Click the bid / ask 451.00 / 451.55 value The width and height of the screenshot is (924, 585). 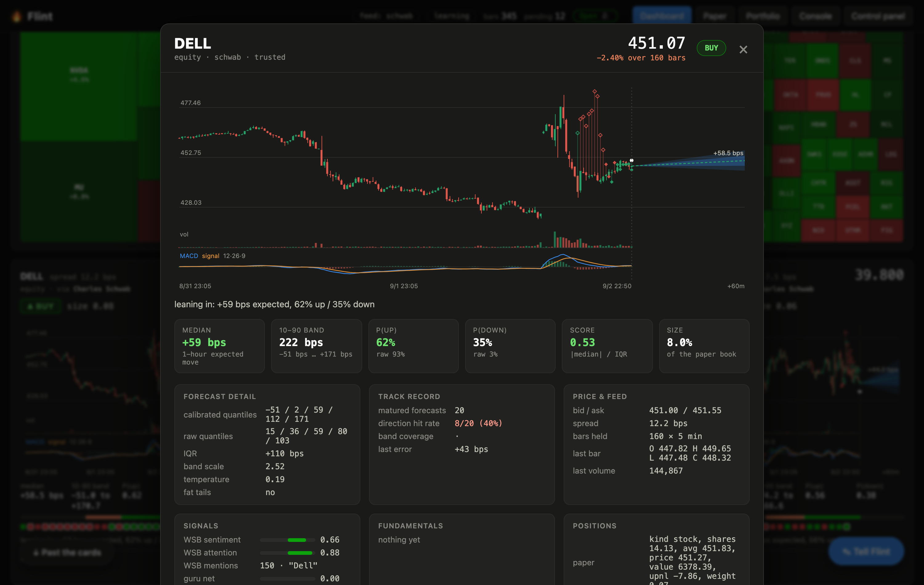click(685, 410)
